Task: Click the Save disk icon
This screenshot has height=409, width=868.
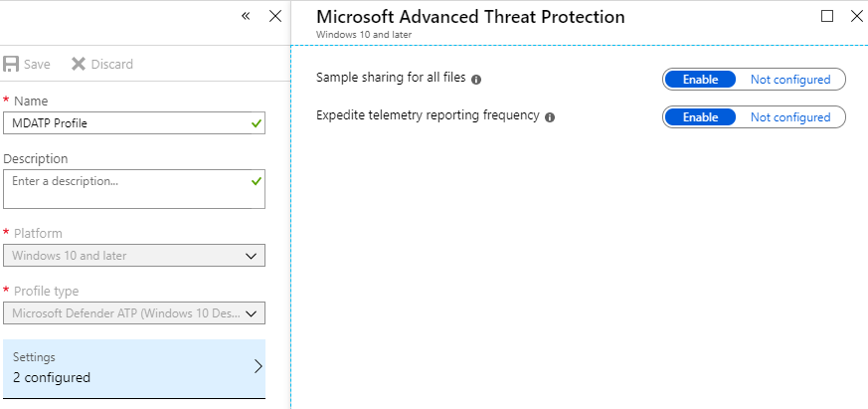Action: [x=12, y=64]
